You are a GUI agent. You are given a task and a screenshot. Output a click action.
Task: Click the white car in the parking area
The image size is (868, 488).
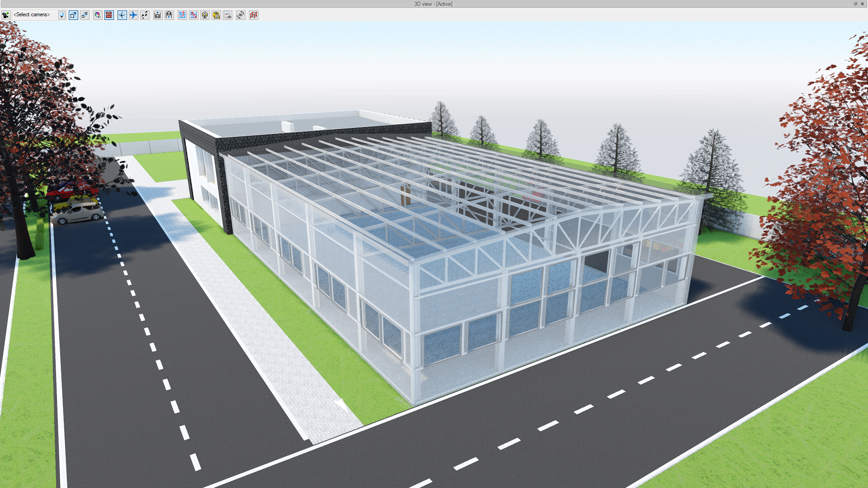point(77,212)
